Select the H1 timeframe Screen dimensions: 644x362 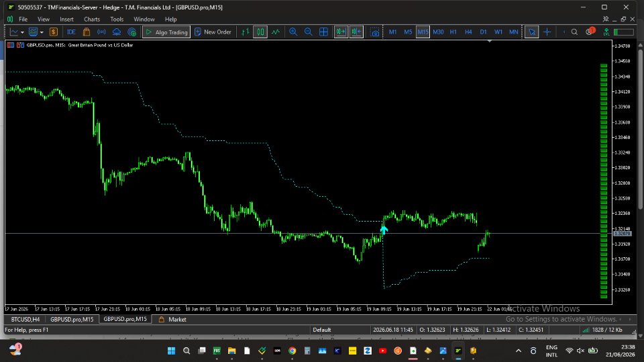453,32
